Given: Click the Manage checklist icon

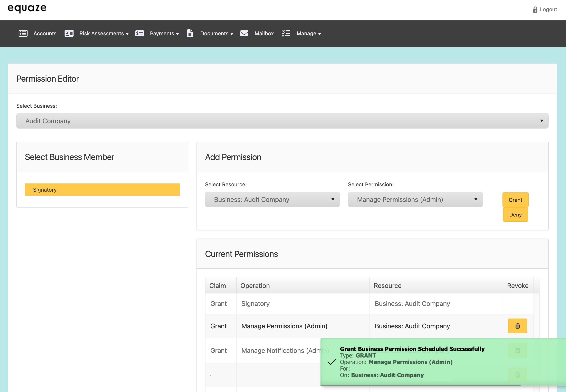Looking at the screenshot, I should tap(286, 33).
